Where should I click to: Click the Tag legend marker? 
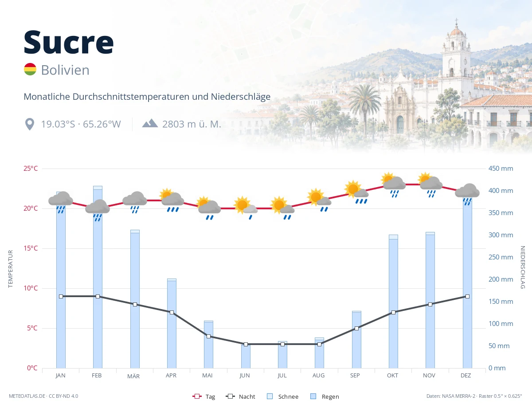(x=197, y=396)
